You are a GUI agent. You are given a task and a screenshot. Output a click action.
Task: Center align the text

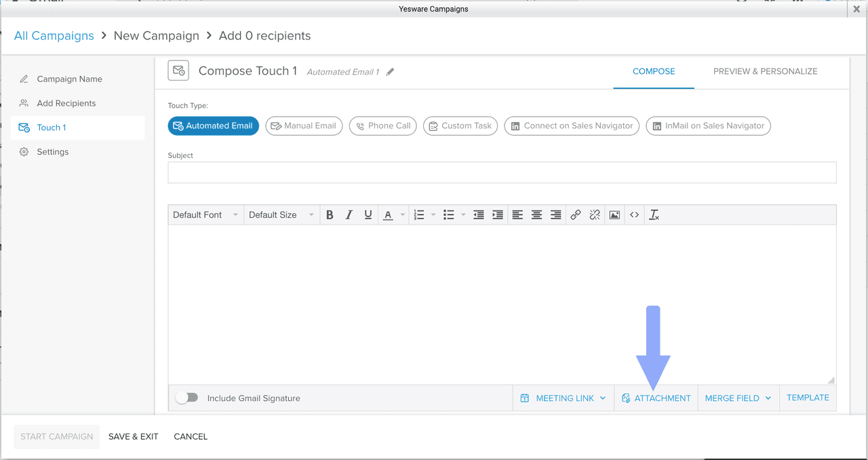(x=536, y=215)
